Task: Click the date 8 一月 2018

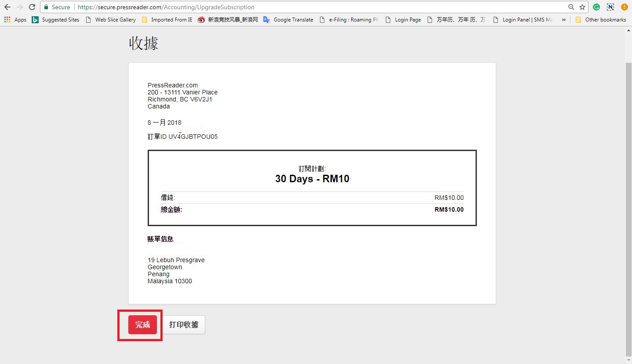Action: click(164, 123)
